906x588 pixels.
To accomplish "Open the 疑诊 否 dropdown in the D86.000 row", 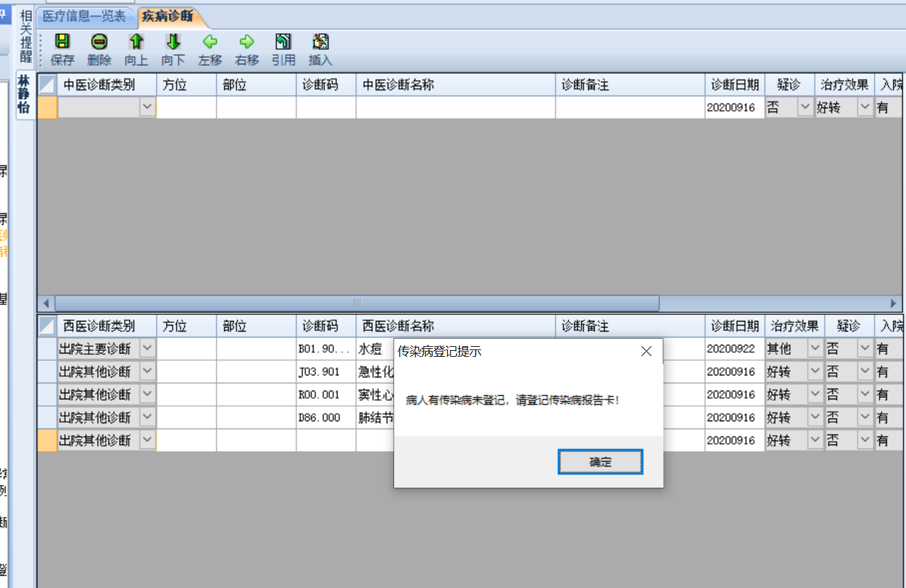I will [865, 417].
